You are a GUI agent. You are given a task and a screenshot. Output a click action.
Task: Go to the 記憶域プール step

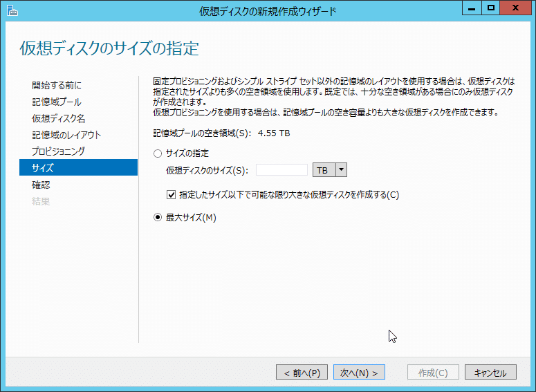[x=57, y=102]
